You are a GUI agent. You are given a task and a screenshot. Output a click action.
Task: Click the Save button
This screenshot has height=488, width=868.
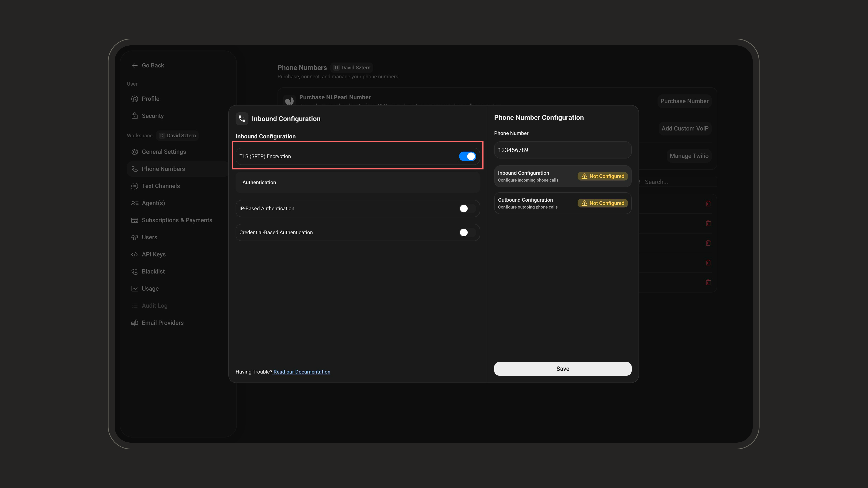pyautogui.click(x=563, y=369)
